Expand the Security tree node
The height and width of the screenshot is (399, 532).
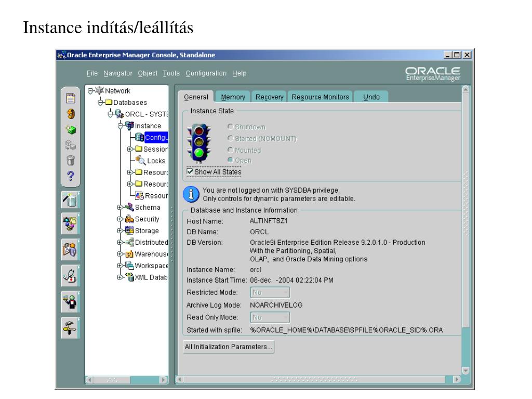tap(120, 219)
